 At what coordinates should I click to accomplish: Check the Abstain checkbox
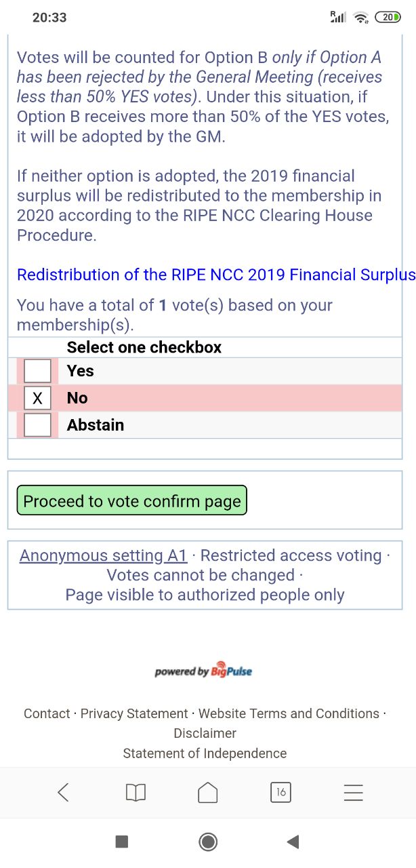click(x=37, y=425)
